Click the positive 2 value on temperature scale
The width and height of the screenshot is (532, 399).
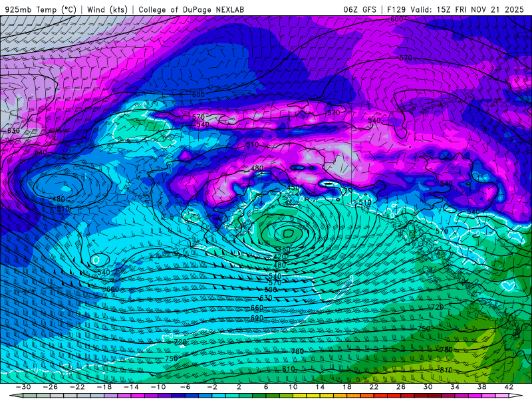tap(239, 387)
